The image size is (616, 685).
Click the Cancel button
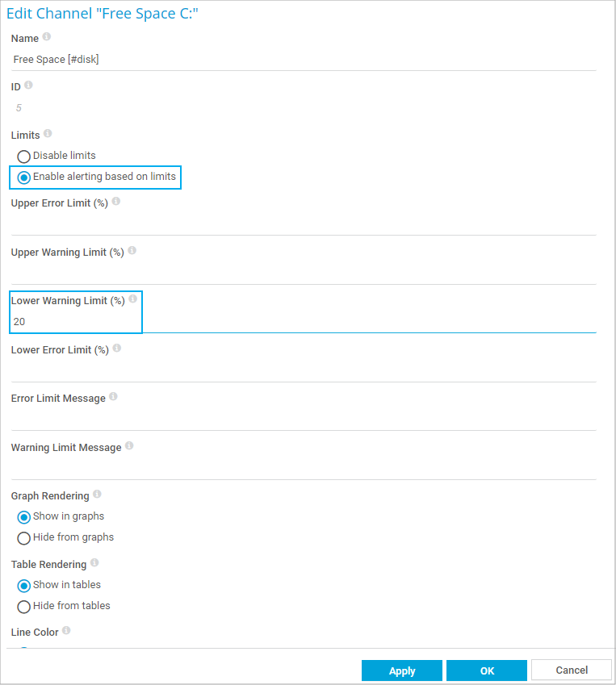pos(572,670)
